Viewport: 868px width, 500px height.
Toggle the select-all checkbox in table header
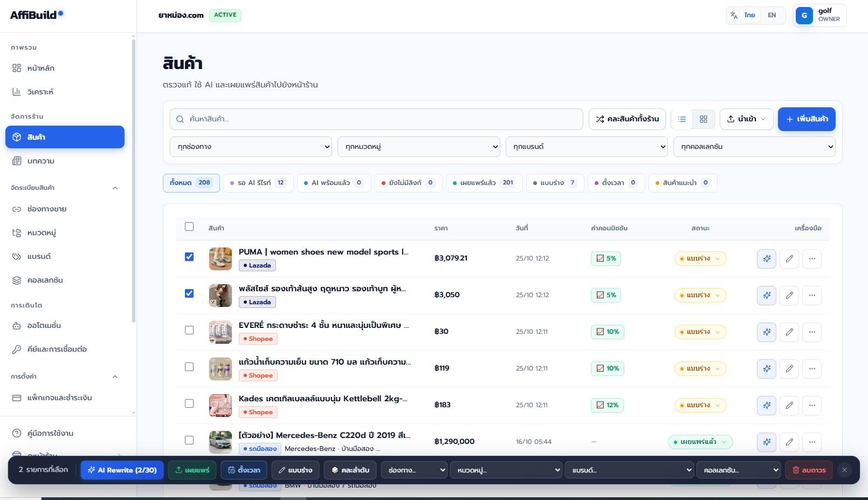[189, 227]
